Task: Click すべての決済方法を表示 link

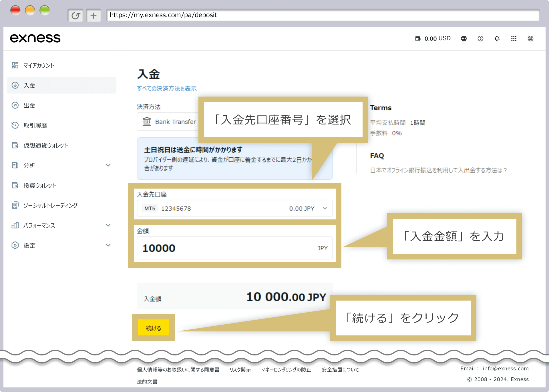Action: tap(167, 88)
